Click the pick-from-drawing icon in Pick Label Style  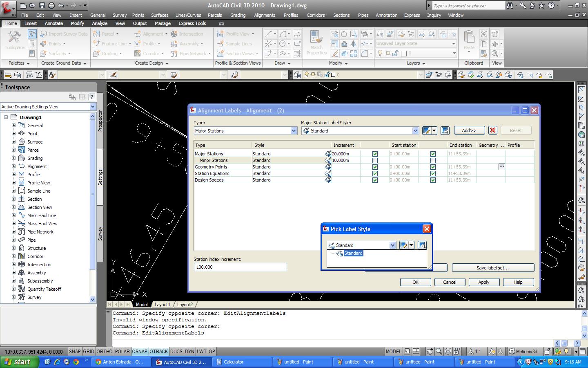(x=422, y=245)
